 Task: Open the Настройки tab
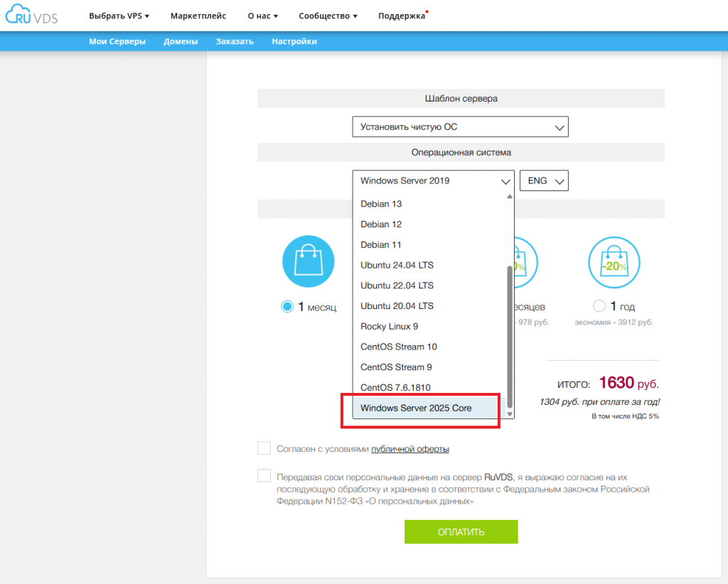[x=294, y=41]
